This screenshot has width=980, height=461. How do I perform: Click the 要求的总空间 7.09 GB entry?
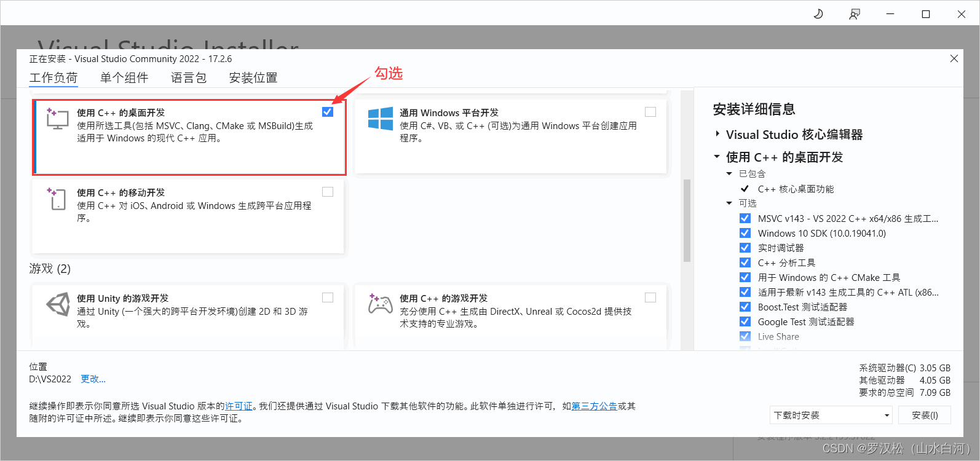(904, 392)
